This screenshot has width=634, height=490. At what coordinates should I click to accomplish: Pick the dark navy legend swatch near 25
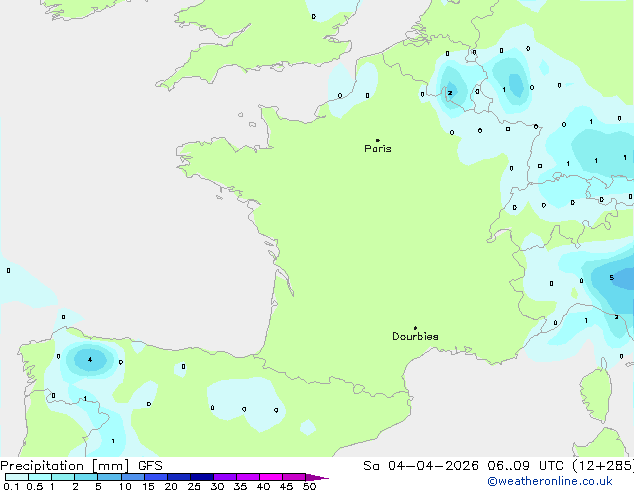[201, 477]
